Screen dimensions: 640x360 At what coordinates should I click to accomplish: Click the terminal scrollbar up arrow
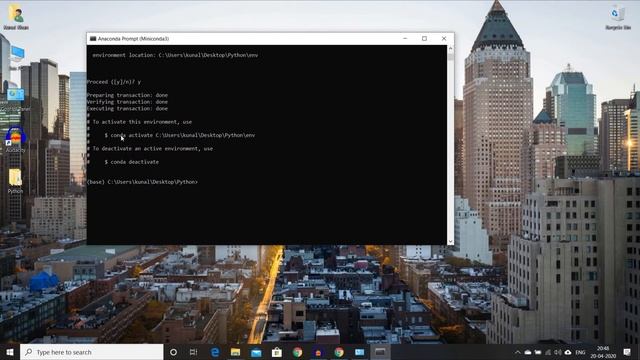tap(451, 48)
